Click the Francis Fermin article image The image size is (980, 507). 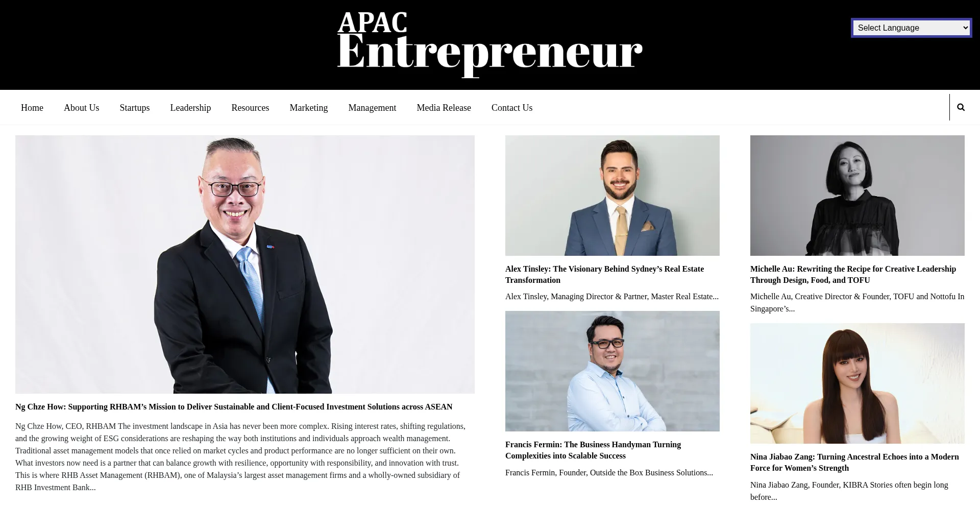612,371
